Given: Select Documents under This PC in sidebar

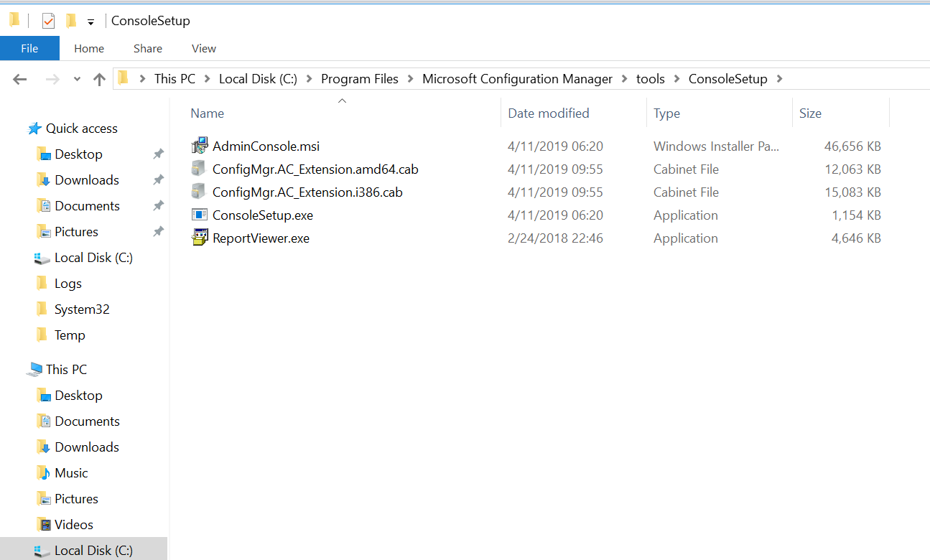Looking at the screenshot, I should pyautogui.click(x=87, y=421).
